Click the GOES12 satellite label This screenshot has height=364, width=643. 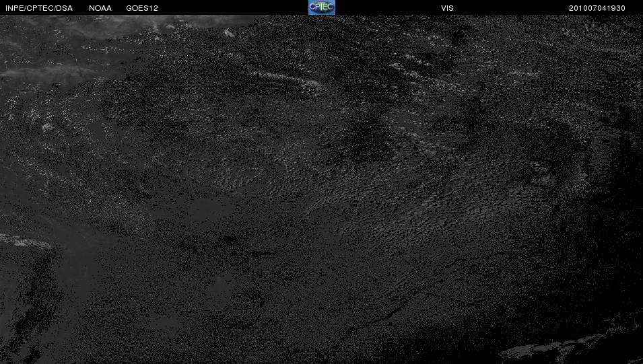pos(142,8)
